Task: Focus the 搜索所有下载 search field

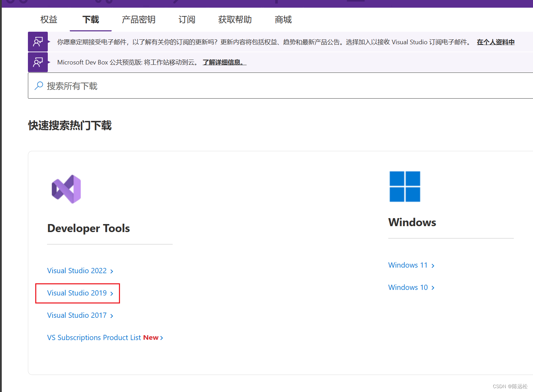Action: click(x=280, y=86)
